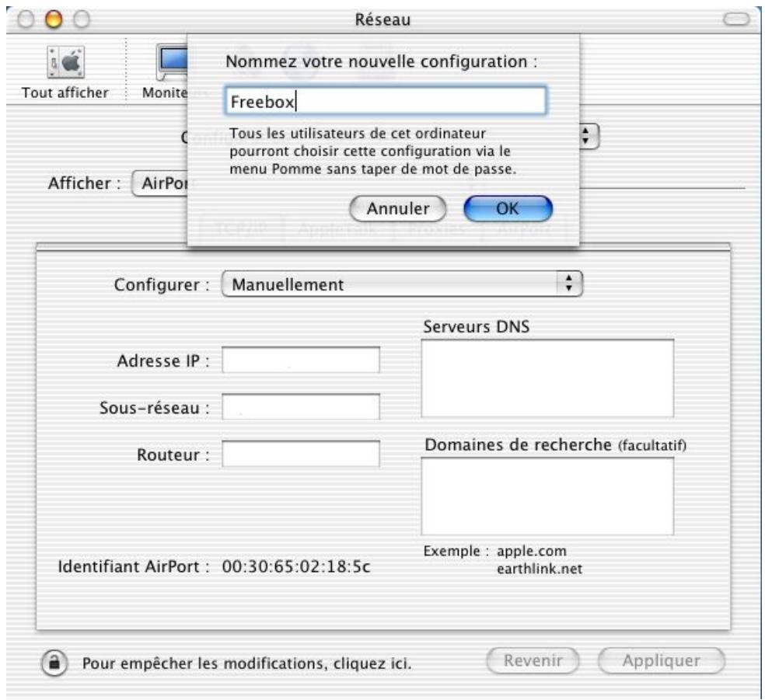Click the Nommez votre nouvelle configuration label
The width and height of the screenshot is (765, 700).
click(x=381, y=61)
